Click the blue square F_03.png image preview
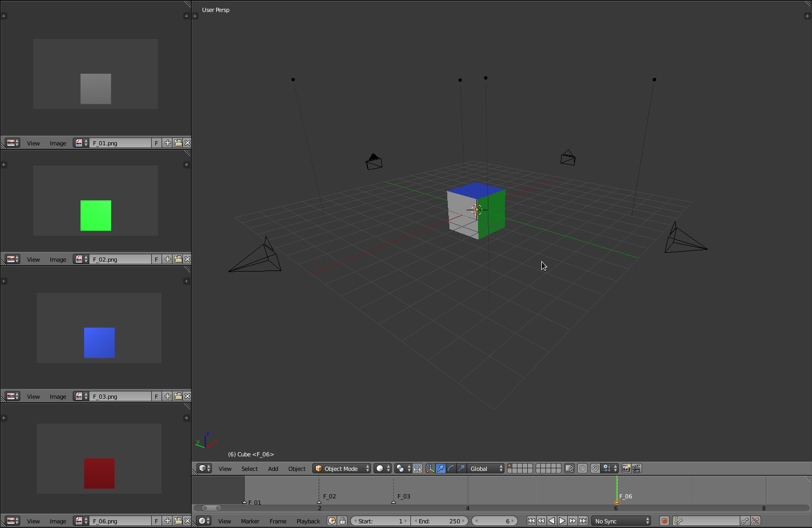 click(99, 343)
